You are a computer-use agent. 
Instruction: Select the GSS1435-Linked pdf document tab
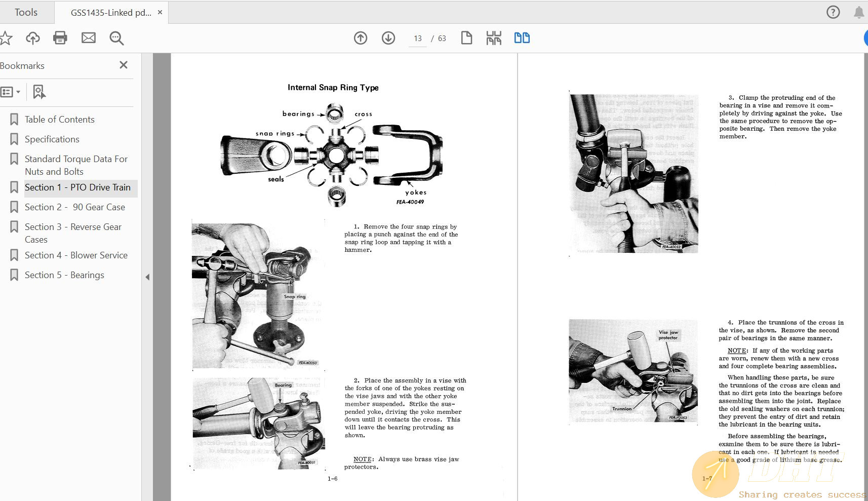[110, 13]
